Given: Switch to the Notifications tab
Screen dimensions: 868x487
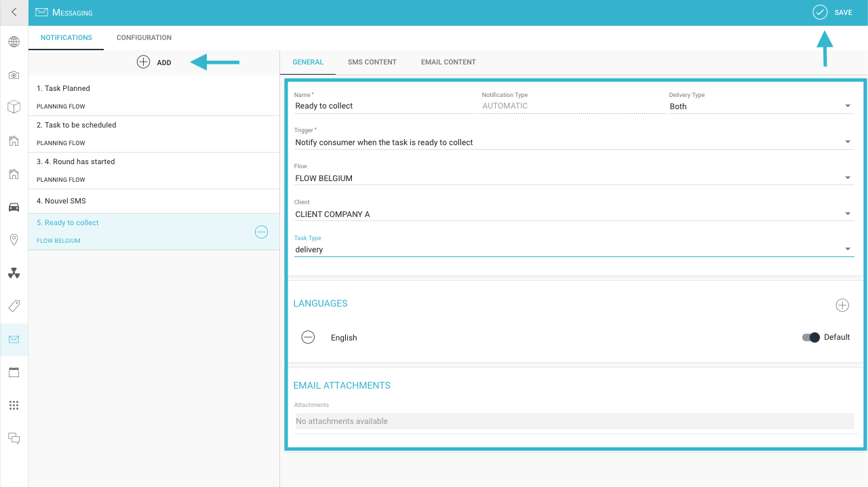Looking at the screenshot, I should pos(66,38).
